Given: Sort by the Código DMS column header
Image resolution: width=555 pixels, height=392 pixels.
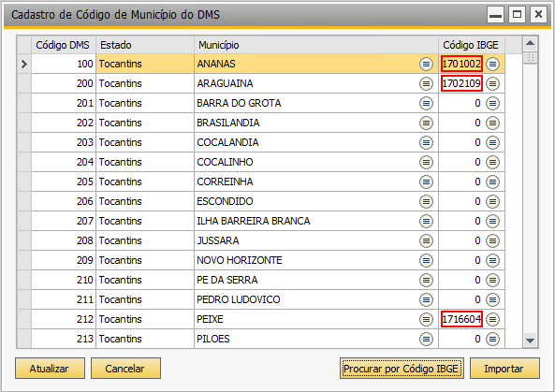Looking at the screenshot, I should point(64,45).
